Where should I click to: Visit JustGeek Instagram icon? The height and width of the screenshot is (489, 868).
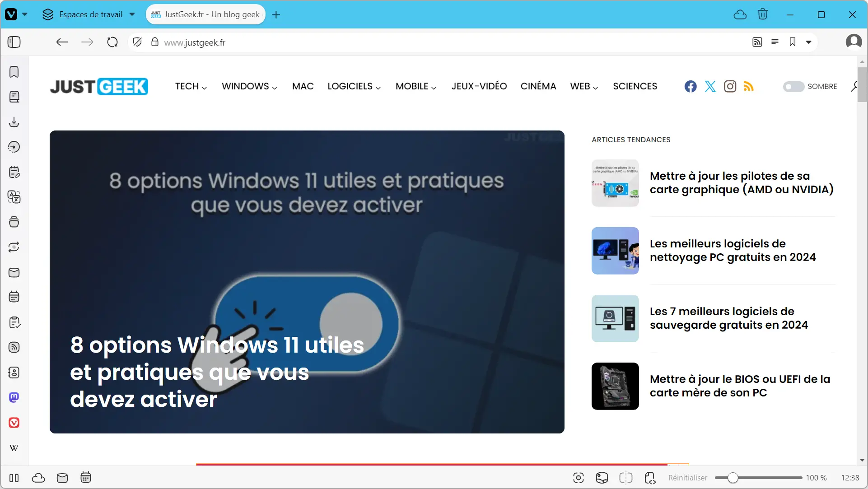pos(730,86)
